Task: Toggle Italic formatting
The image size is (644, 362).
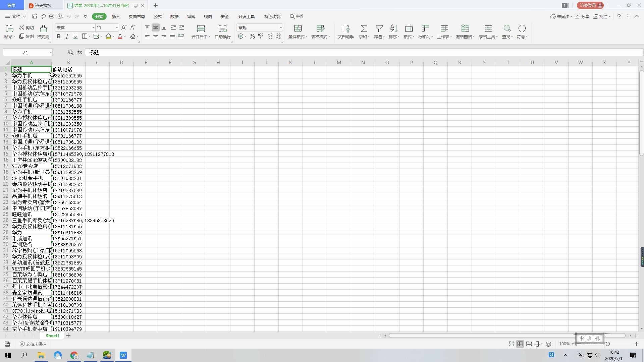Action: (x=67, y=37)
